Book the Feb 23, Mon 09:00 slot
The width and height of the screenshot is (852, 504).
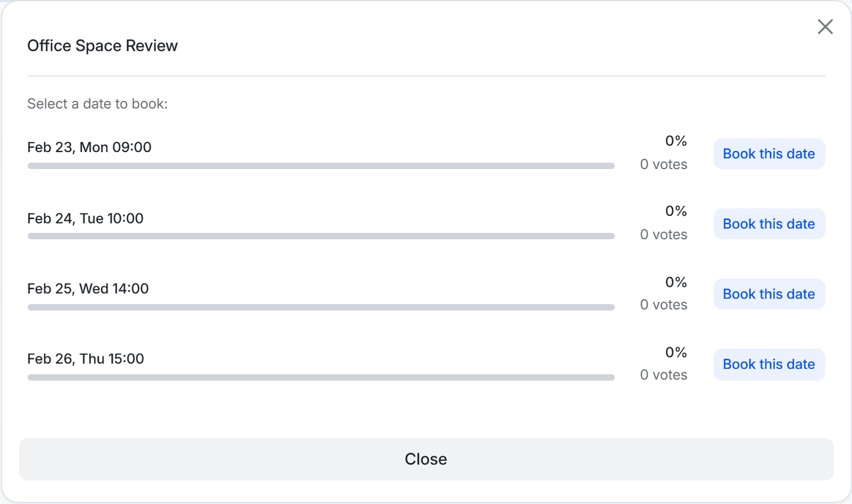tap(769, 153)
